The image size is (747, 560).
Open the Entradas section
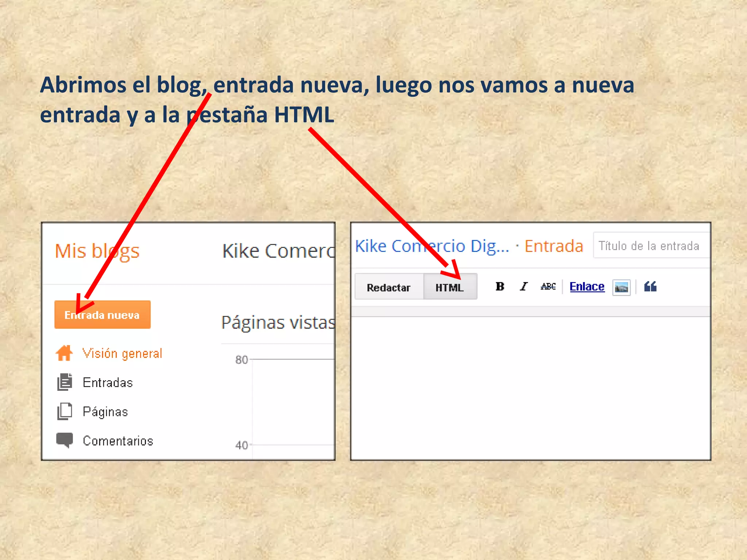[108, 382]
